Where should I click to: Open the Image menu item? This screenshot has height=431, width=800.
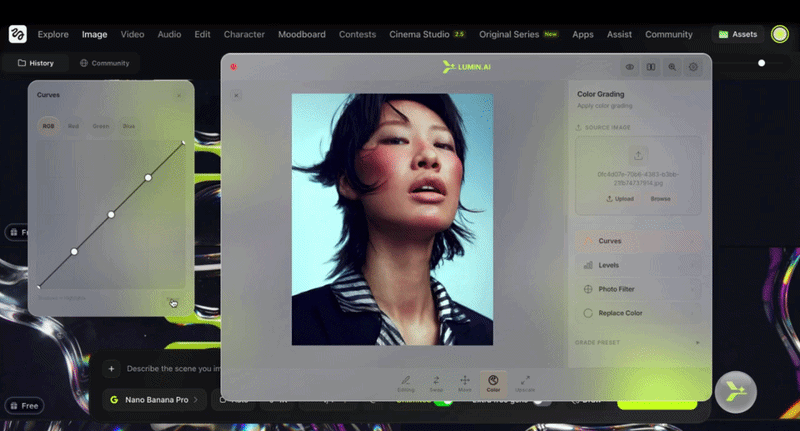94,34
